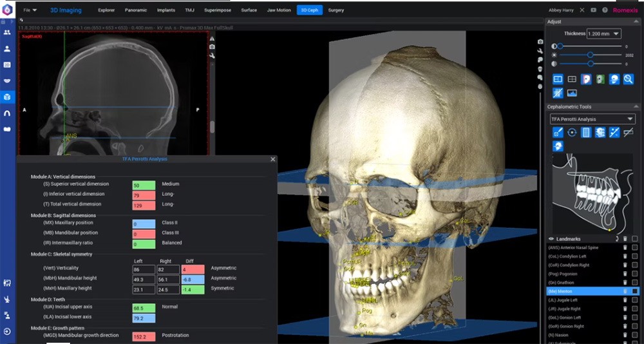Click the warning triangle icon beside the sagittal view

[x=213, y=39]
